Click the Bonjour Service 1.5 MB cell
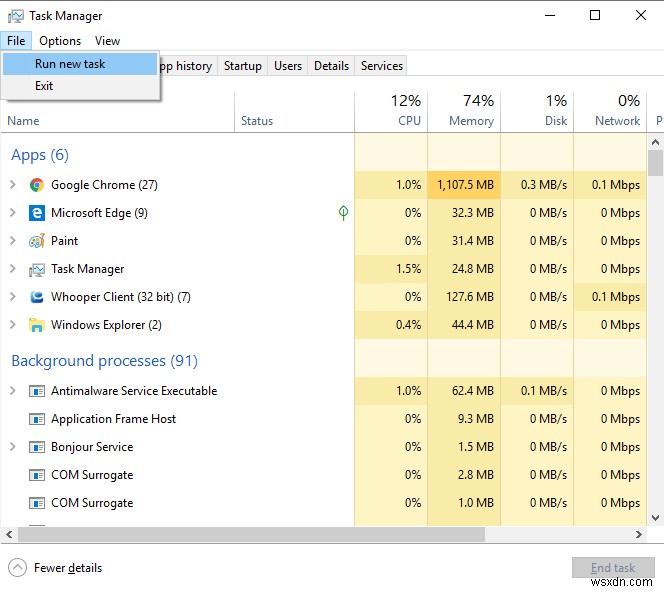Image resolution: width=664 pixels, height=592 pixels. 464,447
